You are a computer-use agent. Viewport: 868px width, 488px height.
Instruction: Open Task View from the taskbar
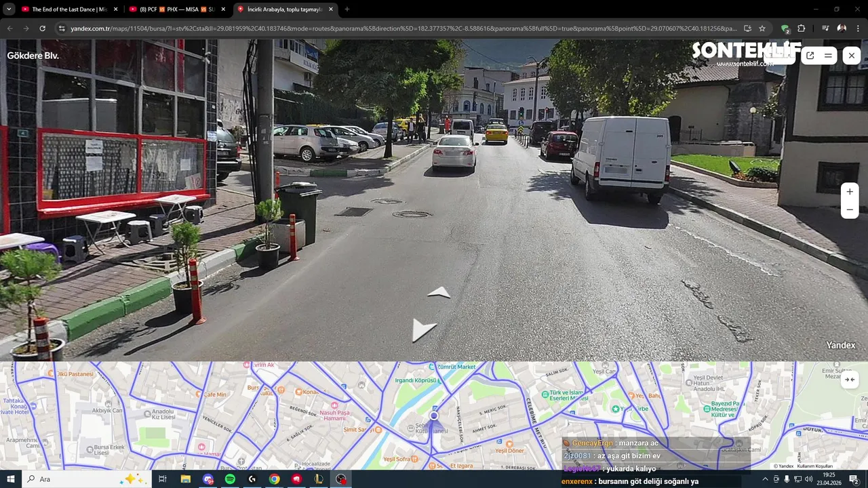[x=163, y=479]
